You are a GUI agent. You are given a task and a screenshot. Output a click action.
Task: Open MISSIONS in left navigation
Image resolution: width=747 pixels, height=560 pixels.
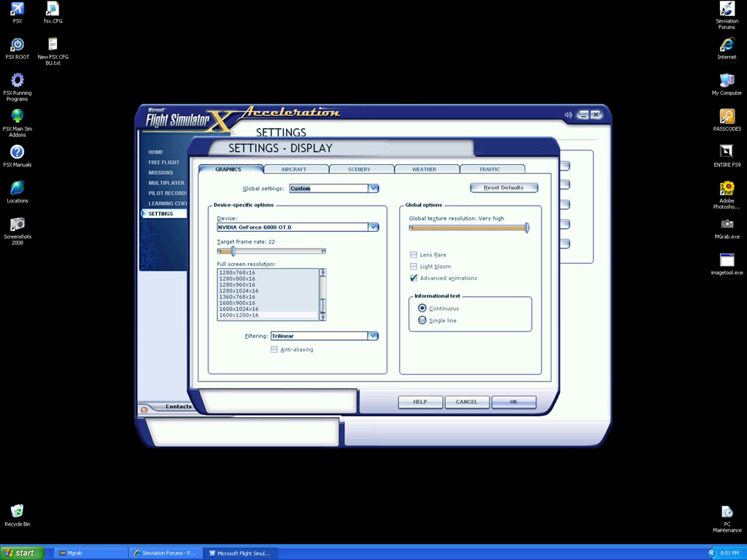pos(160,173)
